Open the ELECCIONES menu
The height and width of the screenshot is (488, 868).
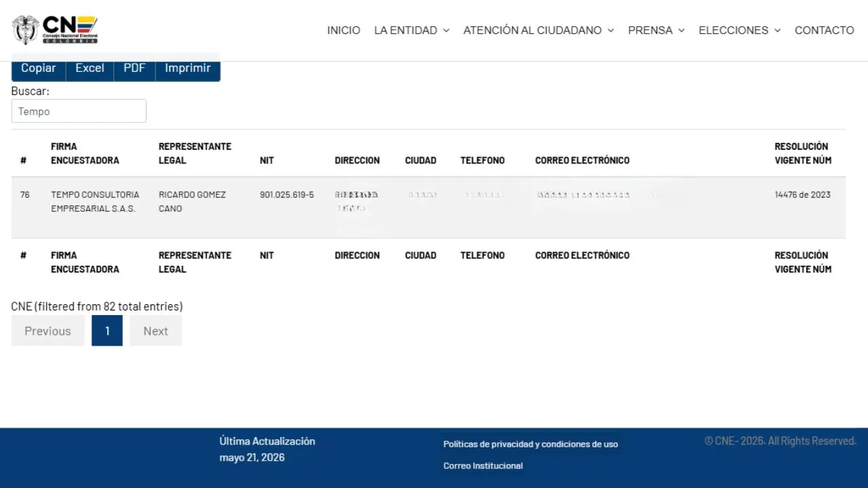740,30
